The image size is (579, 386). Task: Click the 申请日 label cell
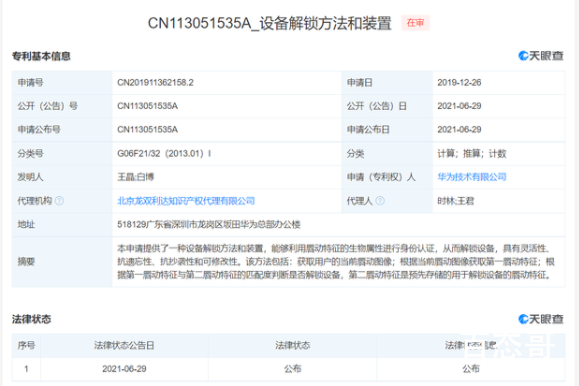point(387,82)
